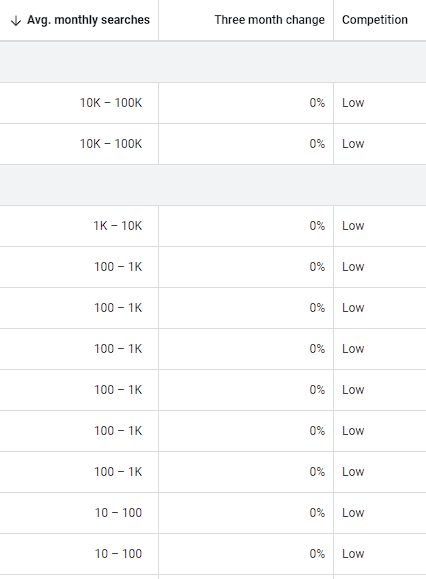Select the bottom 10 – 100 searches cell
This screenshot has width=426, height=579.
(x=118, y=554)
